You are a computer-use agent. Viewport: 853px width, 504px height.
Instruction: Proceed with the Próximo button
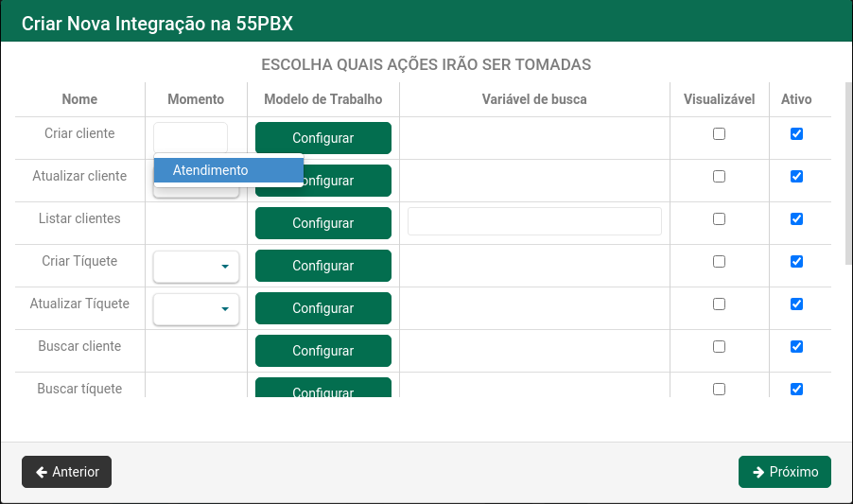[x=785, y=472]
